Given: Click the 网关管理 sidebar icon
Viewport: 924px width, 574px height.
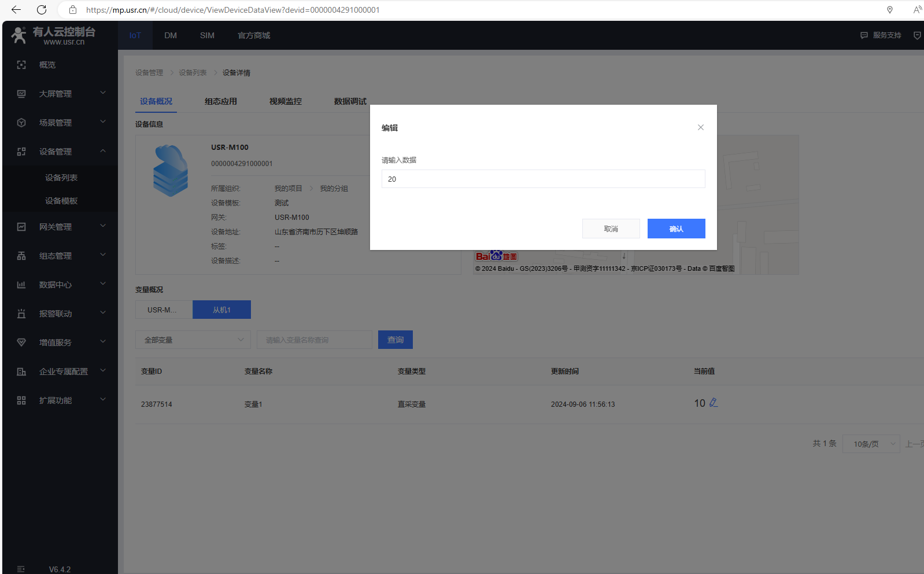Looking at the screenshot, I should click(21, 227).
